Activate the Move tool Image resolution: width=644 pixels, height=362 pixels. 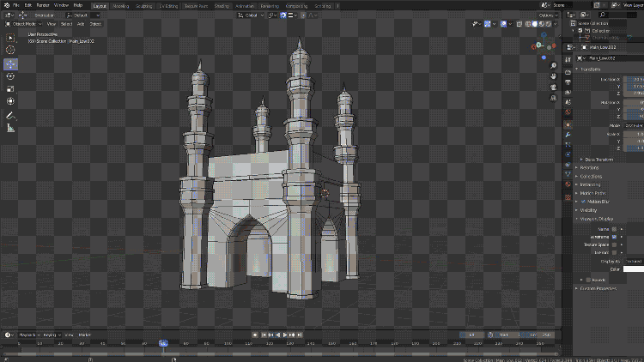point(10,63)
